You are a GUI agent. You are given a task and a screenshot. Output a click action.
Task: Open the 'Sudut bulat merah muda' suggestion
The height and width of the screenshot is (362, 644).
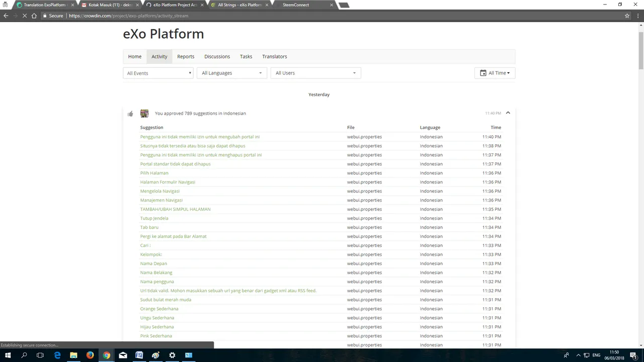click(x=166, y=300)
